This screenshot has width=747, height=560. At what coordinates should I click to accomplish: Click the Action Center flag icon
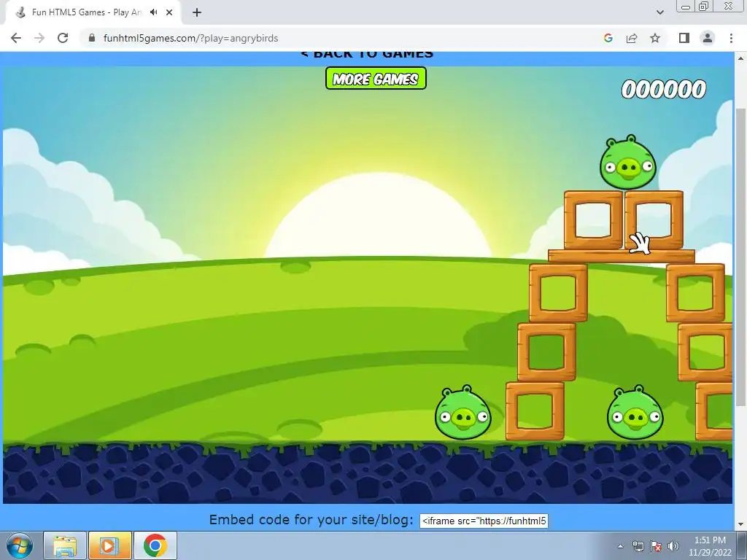click(656, 546)
